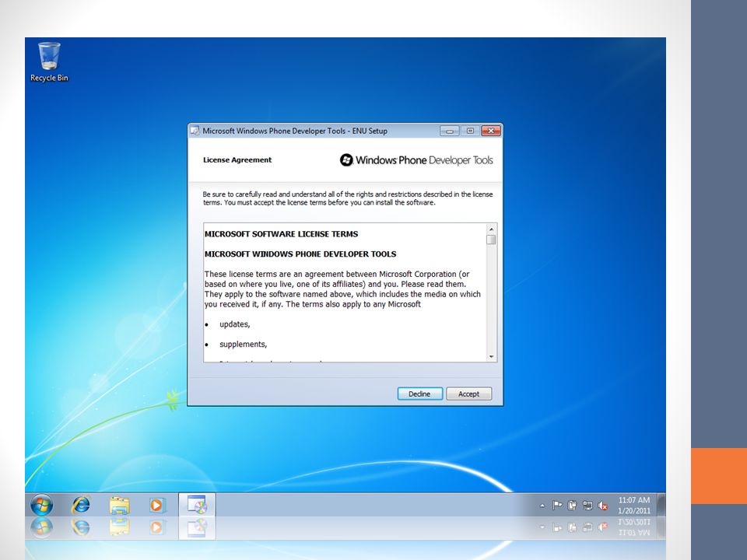
Task: Launch Windows Media Player from taskbar
Action: [156, 505]
